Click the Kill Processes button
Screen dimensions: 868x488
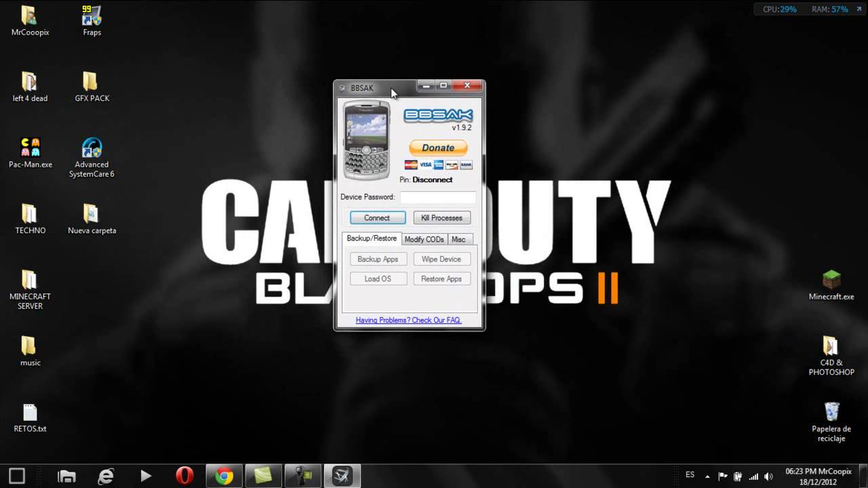(441, 218)
